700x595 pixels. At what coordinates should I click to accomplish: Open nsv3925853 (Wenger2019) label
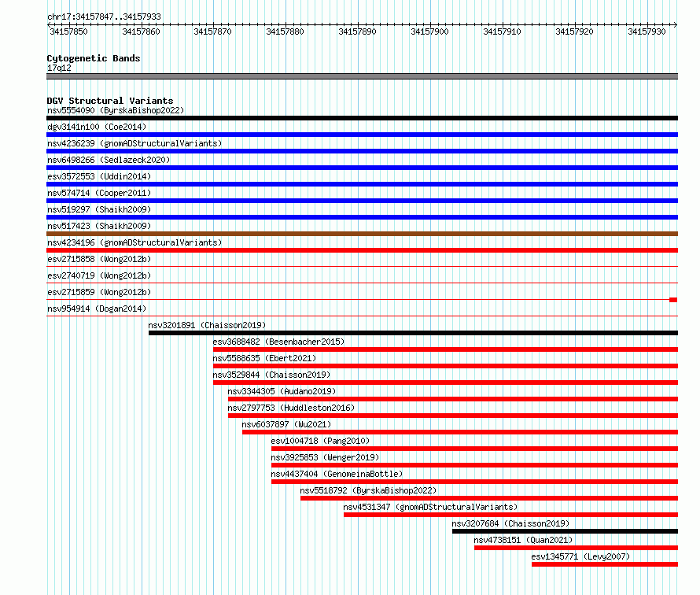tap(325, 457)
